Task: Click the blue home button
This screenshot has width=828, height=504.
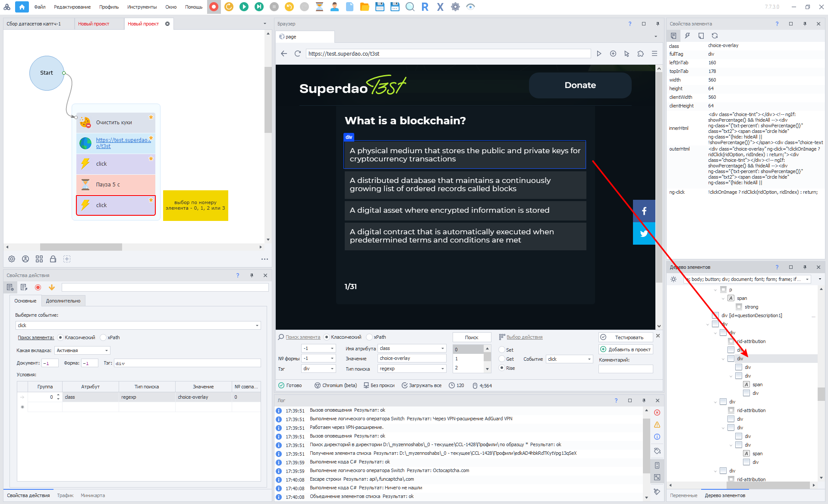Action: (x=22, y=7)
